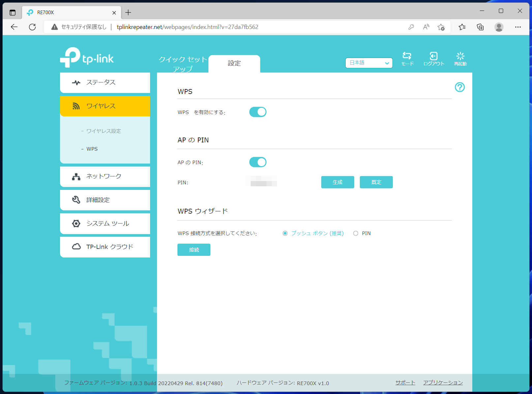Toggle the AP の PIN switch
Viewport: 532px width, 394px height.
(x=258, y=162)
